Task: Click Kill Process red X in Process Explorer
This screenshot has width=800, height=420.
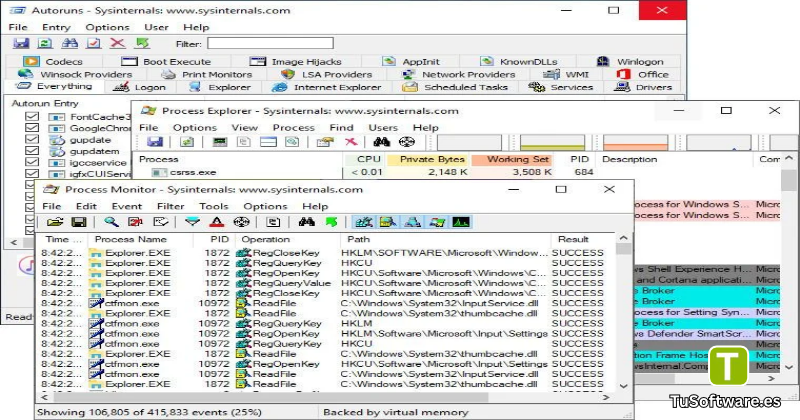Action: click(x=351, y=142)
